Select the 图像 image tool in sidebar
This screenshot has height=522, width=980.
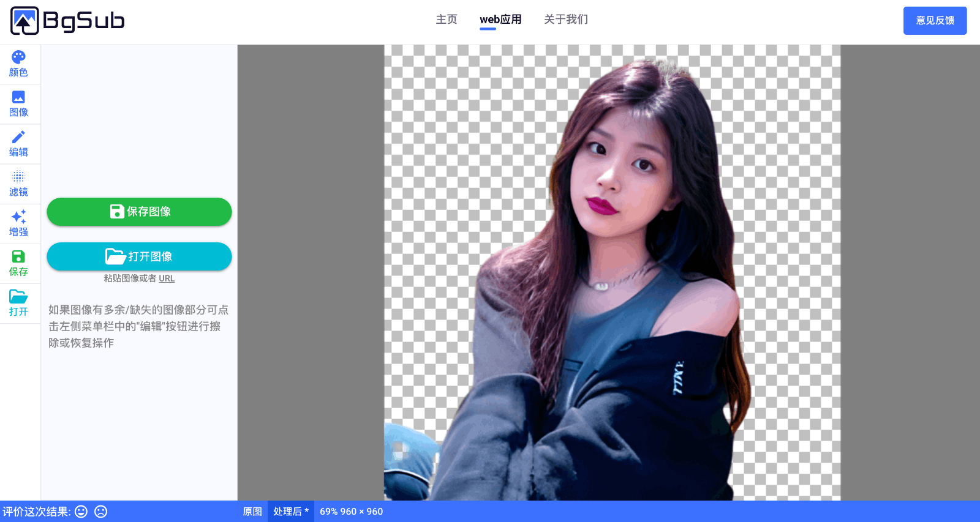18,104
